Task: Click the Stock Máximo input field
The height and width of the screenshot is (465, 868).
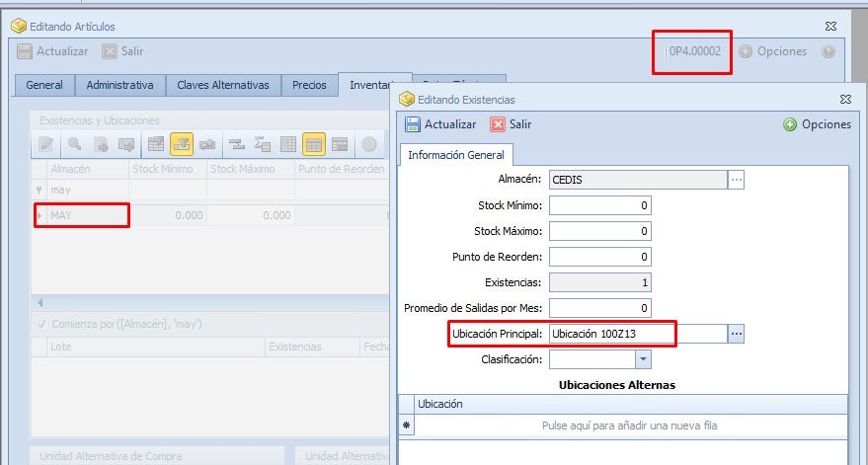Action: click(x=599, y=231)
